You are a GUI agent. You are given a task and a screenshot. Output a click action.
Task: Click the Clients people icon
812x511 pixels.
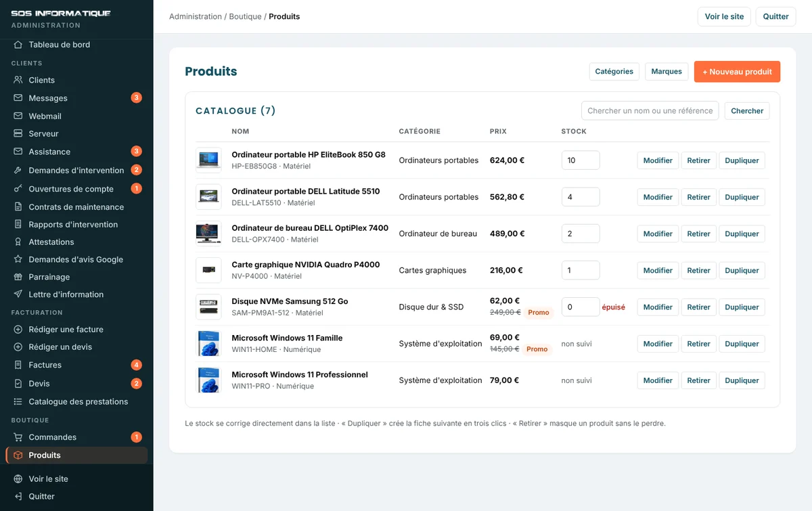pos(18,80)
